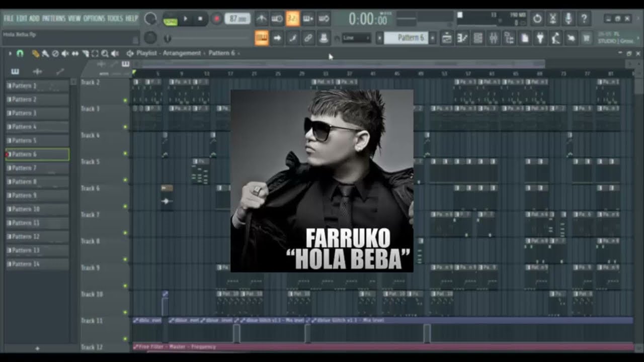Click the Stop button
Viewport: 644px width, 362px height.
pyautogui.click(x=200, y=19)
